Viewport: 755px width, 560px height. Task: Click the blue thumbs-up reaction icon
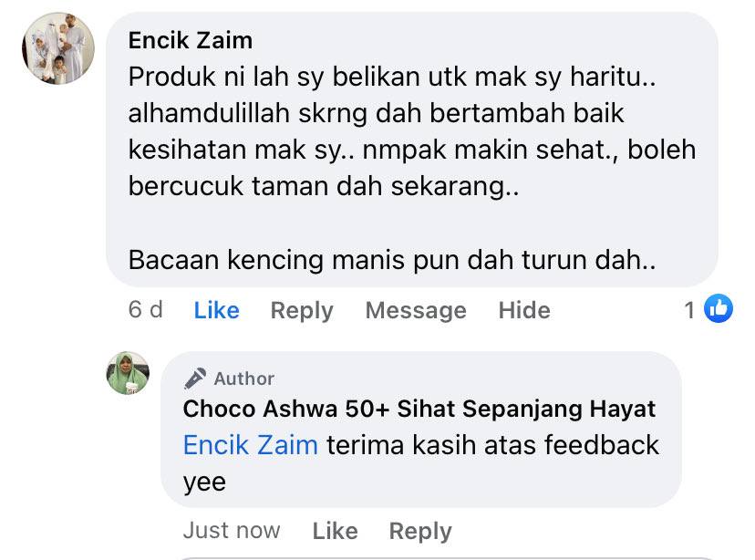point(719,308)
